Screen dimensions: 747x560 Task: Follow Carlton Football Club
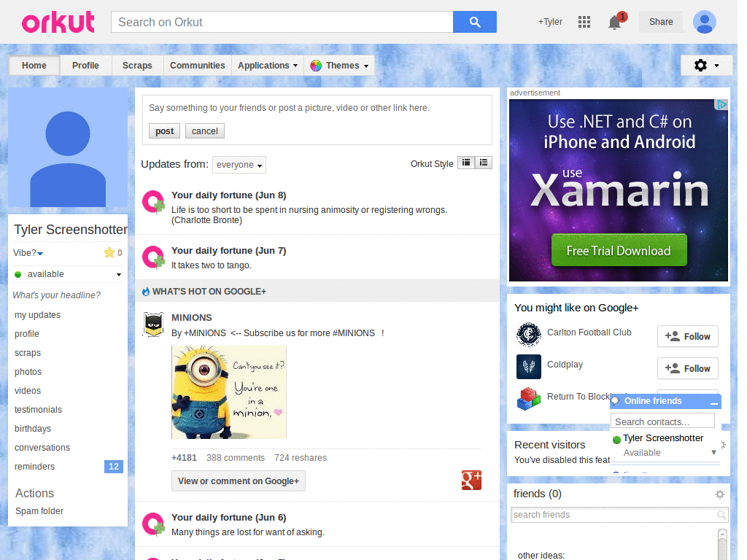[x=687, y=337]
